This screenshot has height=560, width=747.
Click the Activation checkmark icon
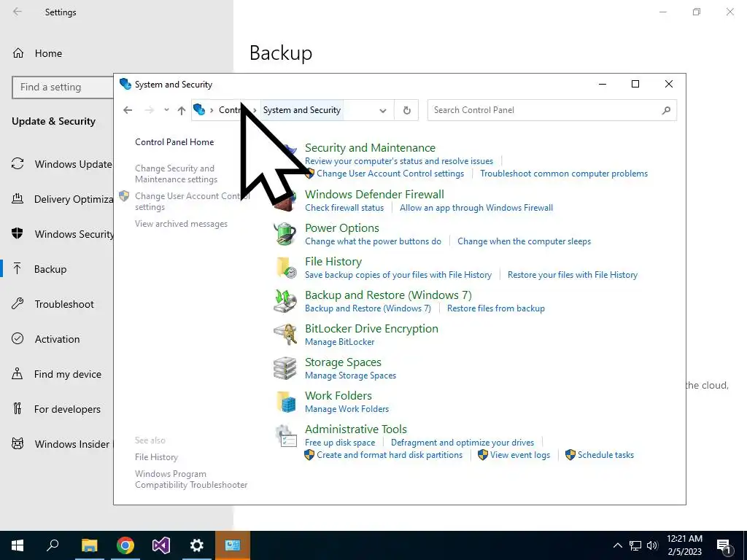(x=18, y=338)
